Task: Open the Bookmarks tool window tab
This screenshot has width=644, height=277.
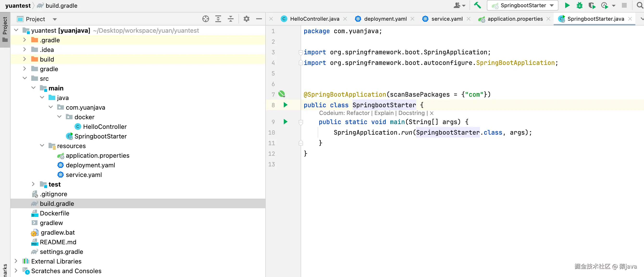Action: pyautogui.click(x=5, y=270)
